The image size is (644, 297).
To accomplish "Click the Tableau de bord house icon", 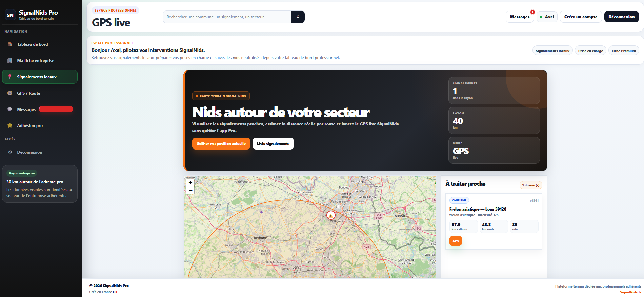I will pos(10,44).
